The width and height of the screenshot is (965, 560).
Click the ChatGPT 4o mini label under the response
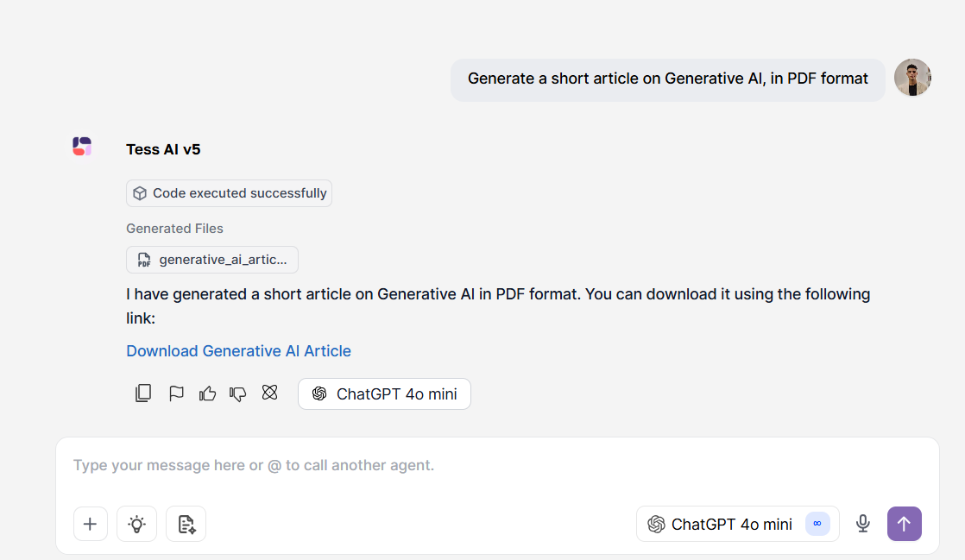385,393
